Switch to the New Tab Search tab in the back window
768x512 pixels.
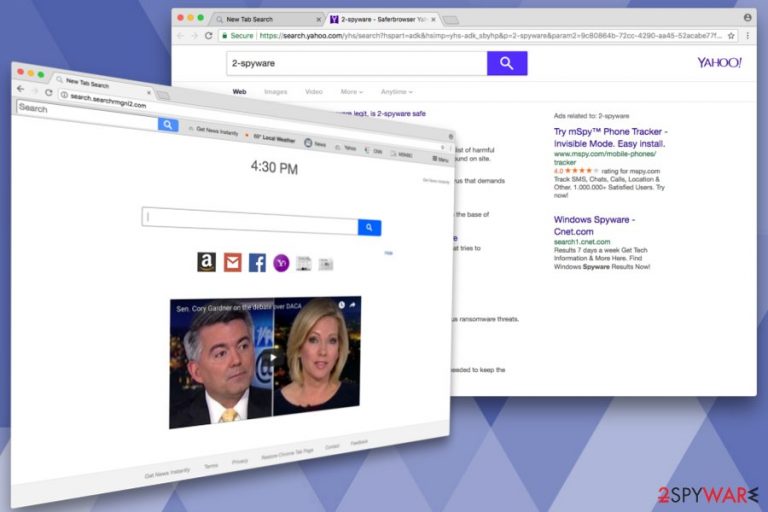268,19
